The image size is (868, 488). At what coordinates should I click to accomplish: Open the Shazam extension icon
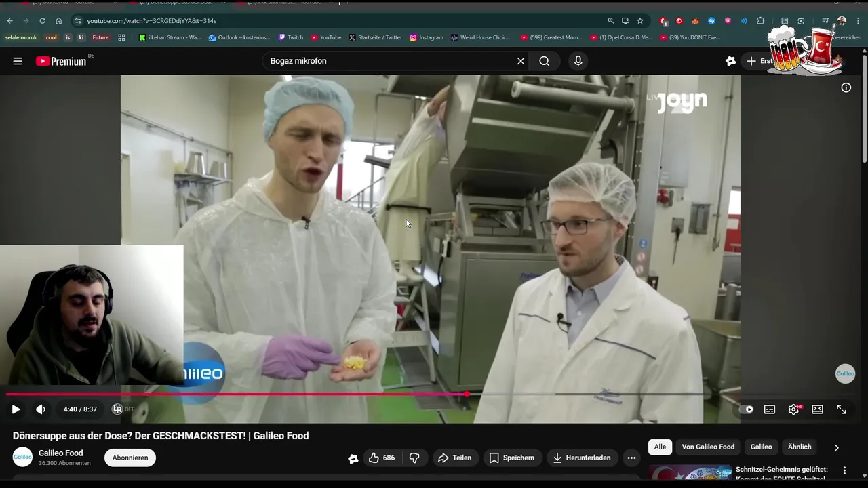711,21
